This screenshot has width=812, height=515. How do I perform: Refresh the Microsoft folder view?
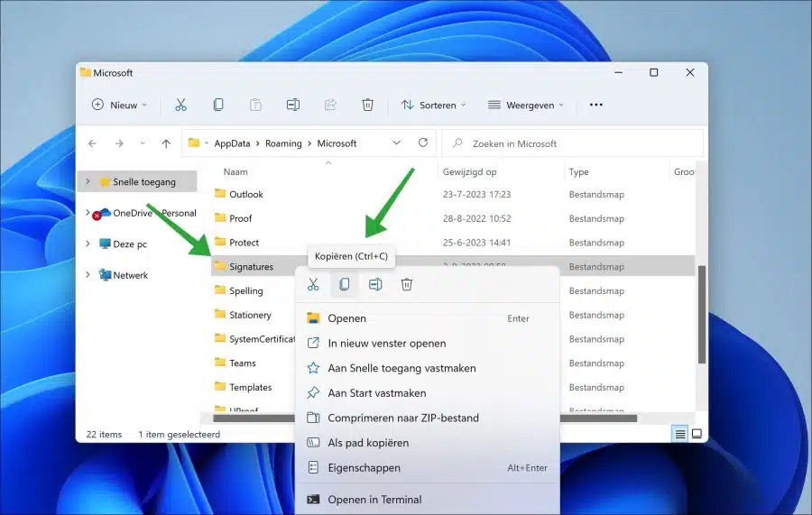click(x=423, y=143)
